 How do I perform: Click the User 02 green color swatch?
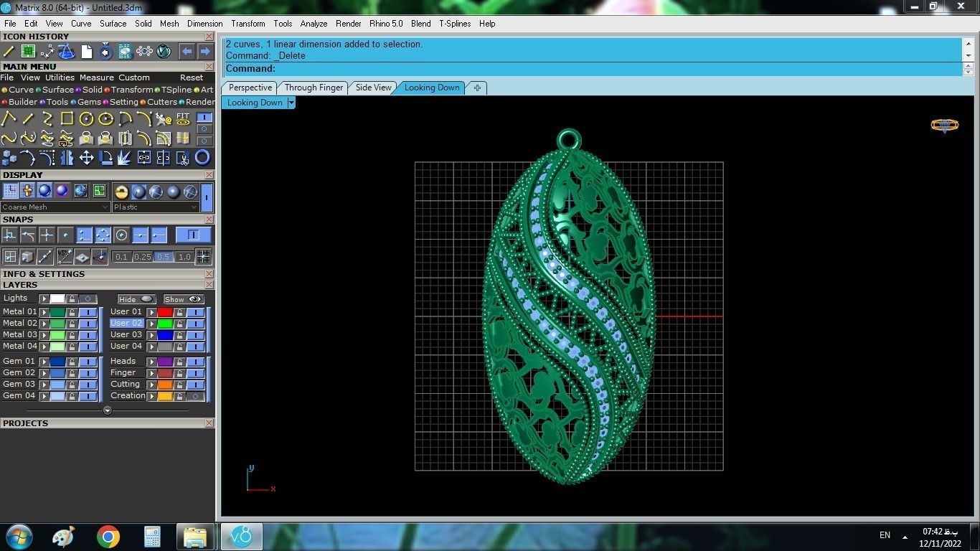[x=165, y=324]
